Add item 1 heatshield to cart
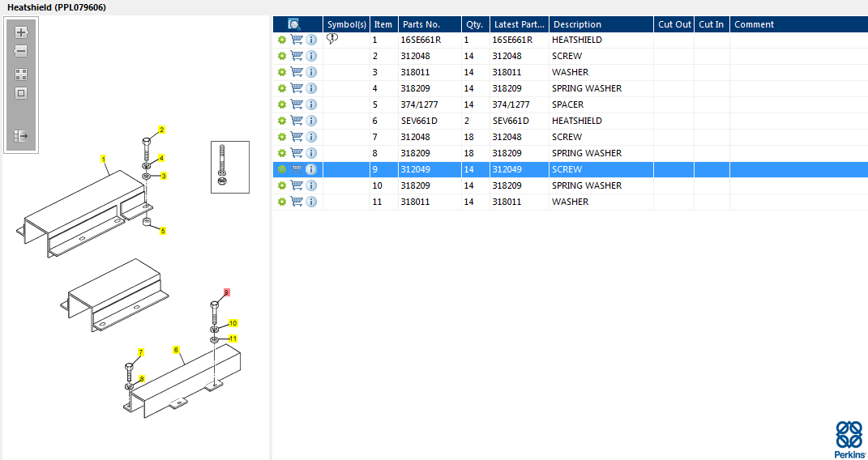Image resolution: width=868 pixels, height=460 pixels. (297, 40)
